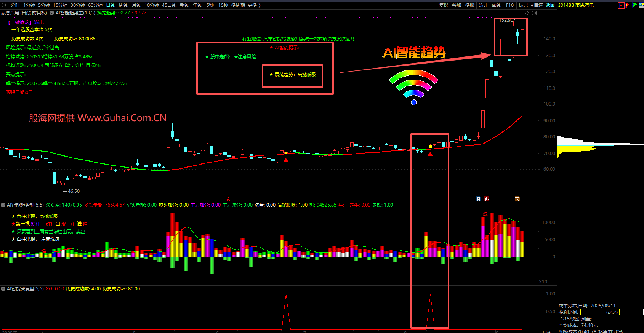This screenshot has height=333, width=644.
Task: Open the F10 company info button
Action: 510,5
